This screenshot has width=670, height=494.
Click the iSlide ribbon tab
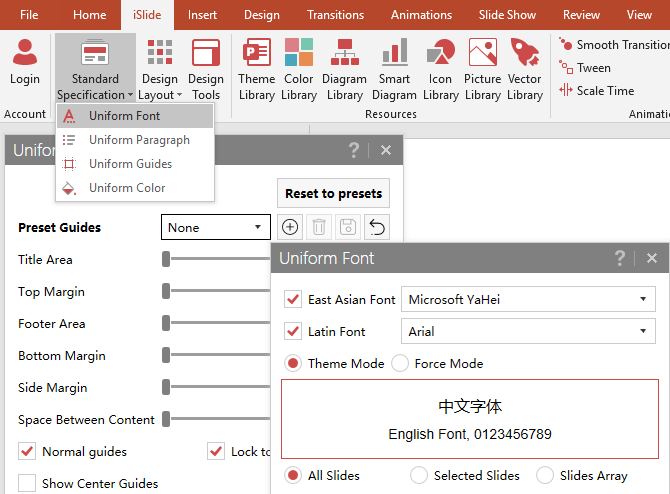[x=147, y=15]
